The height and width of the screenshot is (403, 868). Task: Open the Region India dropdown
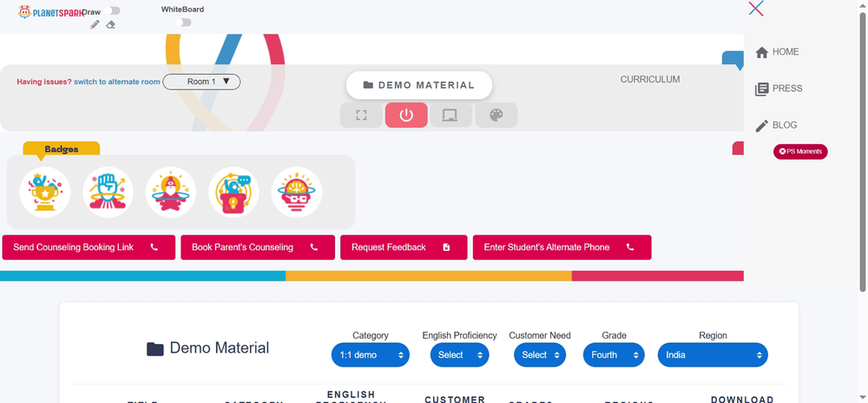[x=713, y=355]
